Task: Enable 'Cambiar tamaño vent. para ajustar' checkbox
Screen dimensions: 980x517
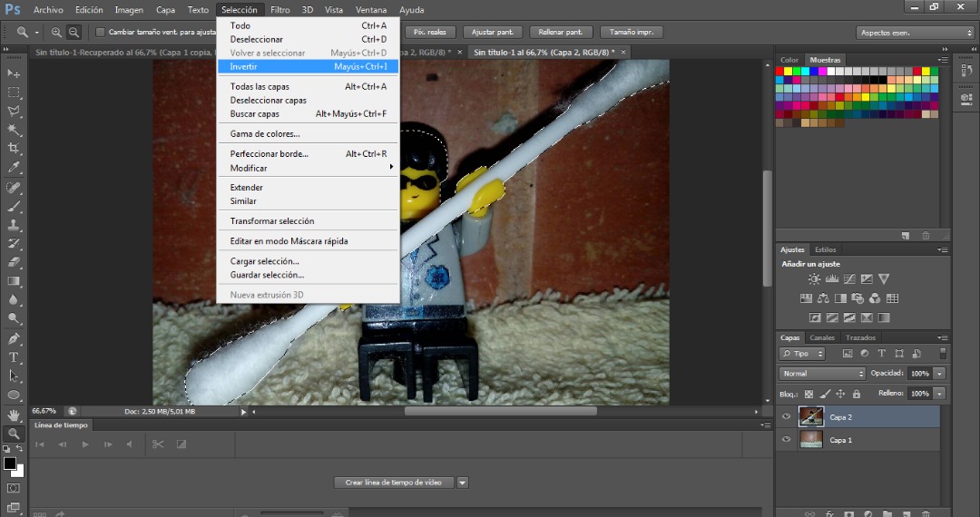Action: [100, 32]
